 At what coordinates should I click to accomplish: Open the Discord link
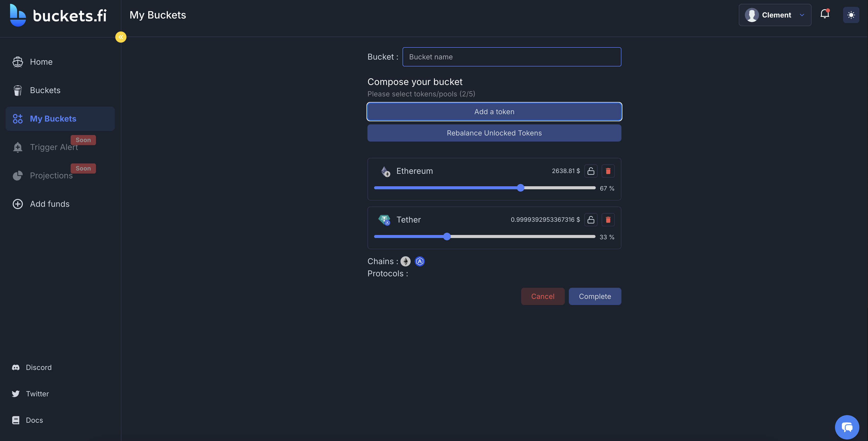(38, 367)
